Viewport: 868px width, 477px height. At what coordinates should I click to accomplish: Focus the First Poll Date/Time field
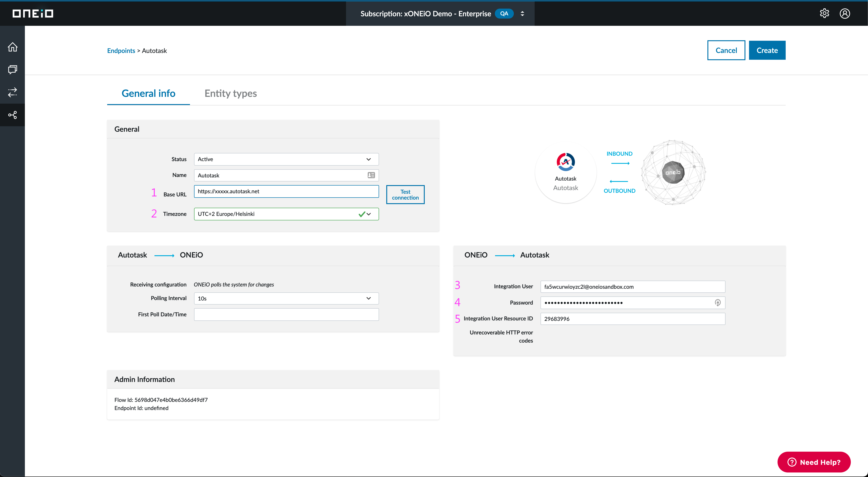[x=286, y=315]
